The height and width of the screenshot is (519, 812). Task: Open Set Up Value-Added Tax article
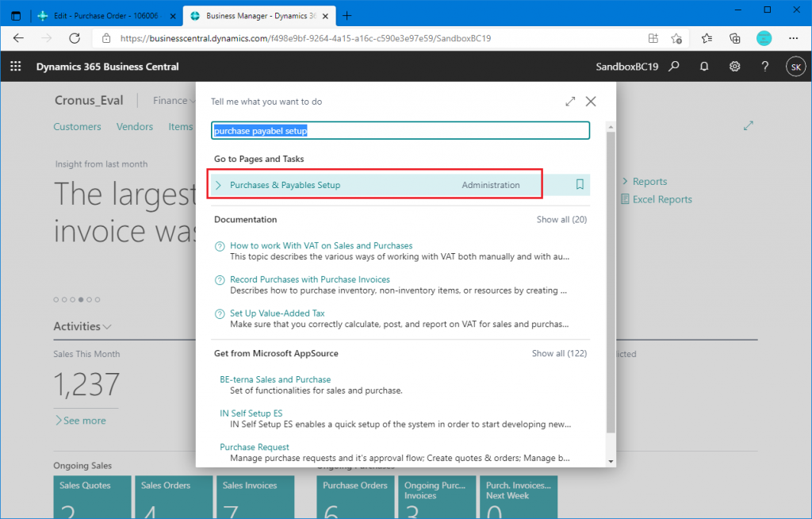pyautogui.click(x=277, y=313)
